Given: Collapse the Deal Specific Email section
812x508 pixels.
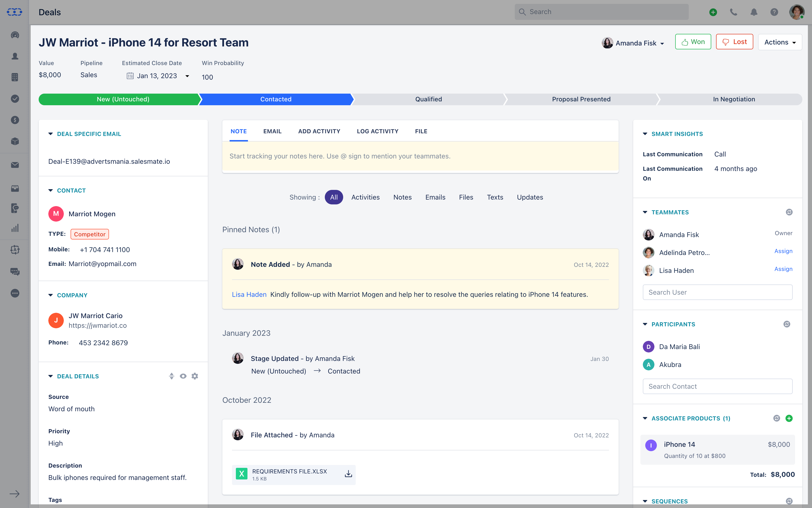Looking at the screenshot, I should pyautogui.click(x=51, y=134).
